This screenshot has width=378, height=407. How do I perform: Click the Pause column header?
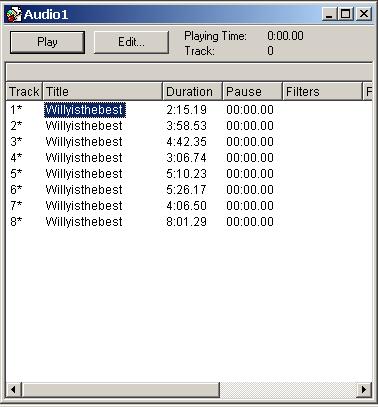(x=252, y=91)
